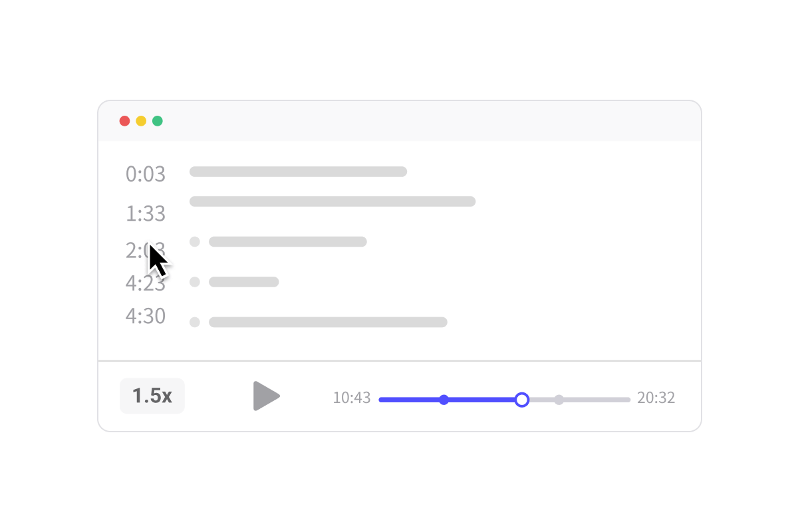The width and height of the screenshot is (798, 532).
Task: Select the shortest bulleted transcript line
Action: pyautogui.click(x=243, y=282)
